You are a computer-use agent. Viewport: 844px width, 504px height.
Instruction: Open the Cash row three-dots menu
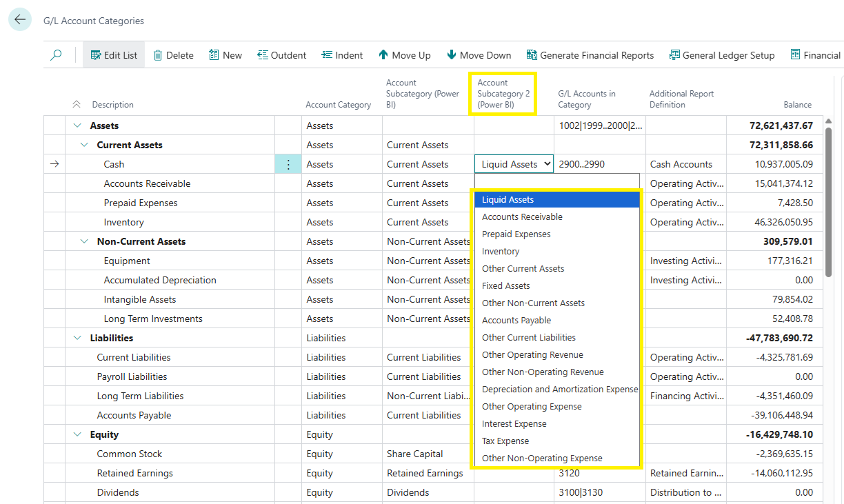point(288,164)
